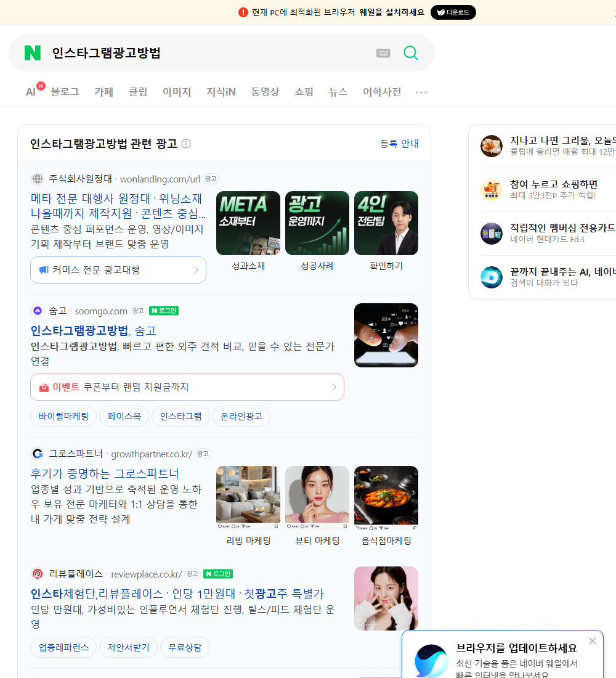The width and height of the screenshot is (616, 678).
Task: Click the 광고 badge next to wonlanding.com
Action: point(211,179)
